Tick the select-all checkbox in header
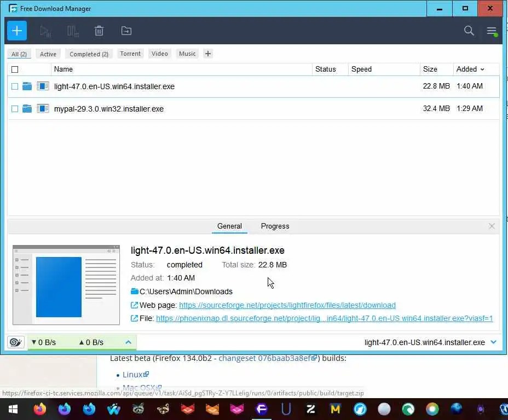This screenshot has height=420, width=508. coord(15,69)
